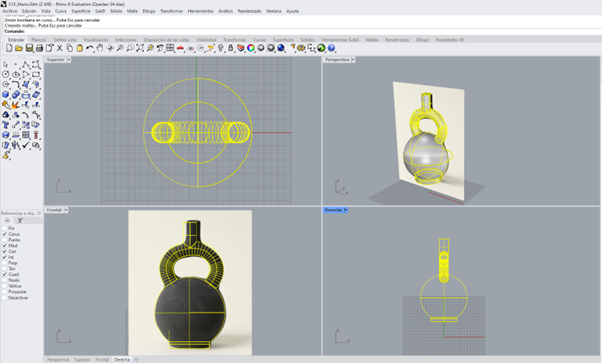Click the blue Text T tool icon
Image resolution: width=602 pixels, height=363 pixels.
click(5, 125)
